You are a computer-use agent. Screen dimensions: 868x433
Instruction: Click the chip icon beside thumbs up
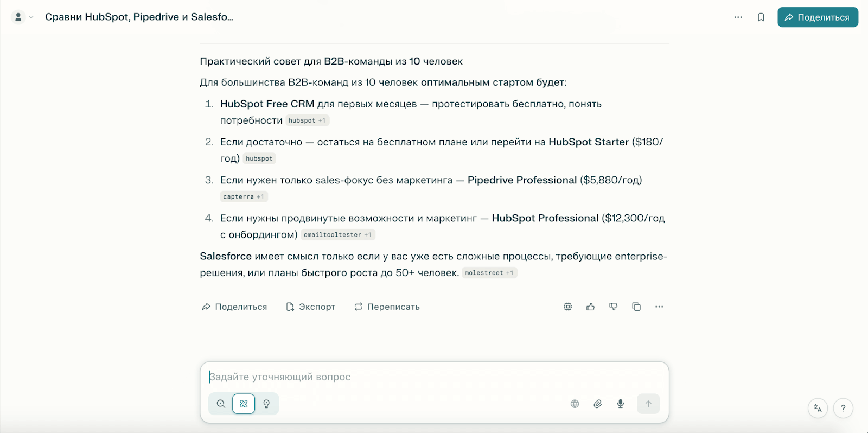567,307
